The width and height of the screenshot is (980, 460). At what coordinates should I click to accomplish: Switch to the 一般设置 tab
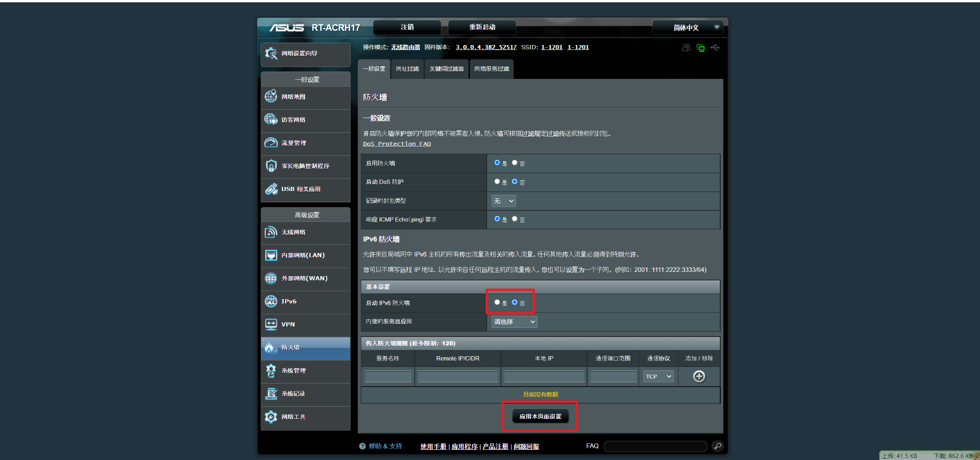pyautogui.click(x=374, y=69)
